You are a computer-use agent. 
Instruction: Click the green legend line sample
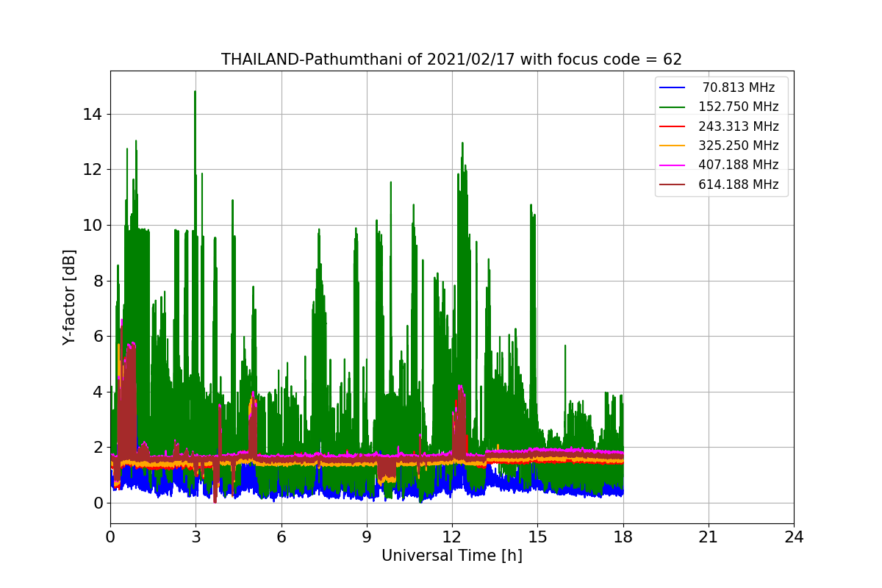tap(673, 107)
